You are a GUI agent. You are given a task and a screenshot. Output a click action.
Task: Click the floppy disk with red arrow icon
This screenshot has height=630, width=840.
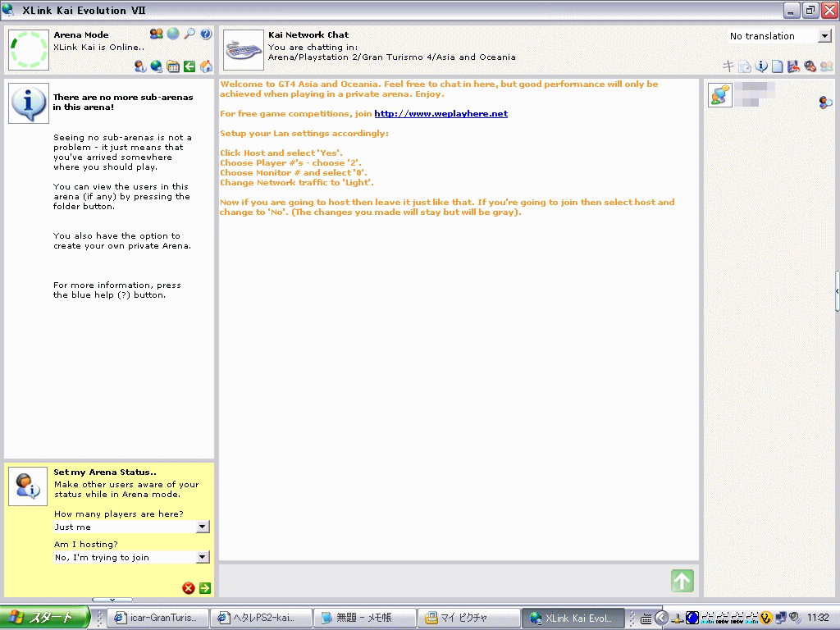(x=793, y=66)
